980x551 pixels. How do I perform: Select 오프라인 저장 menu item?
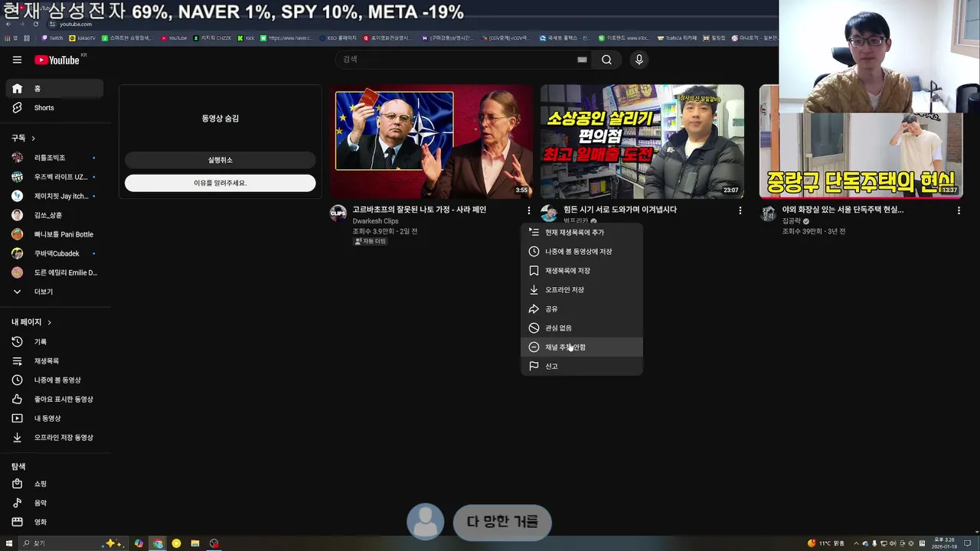[x=582, y=290]
